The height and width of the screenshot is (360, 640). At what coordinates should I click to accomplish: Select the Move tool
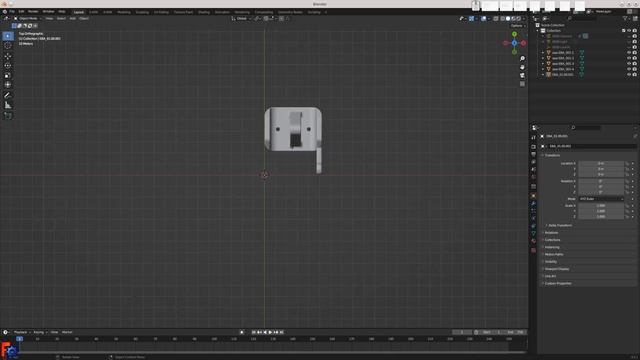click(x=8, y=56)
